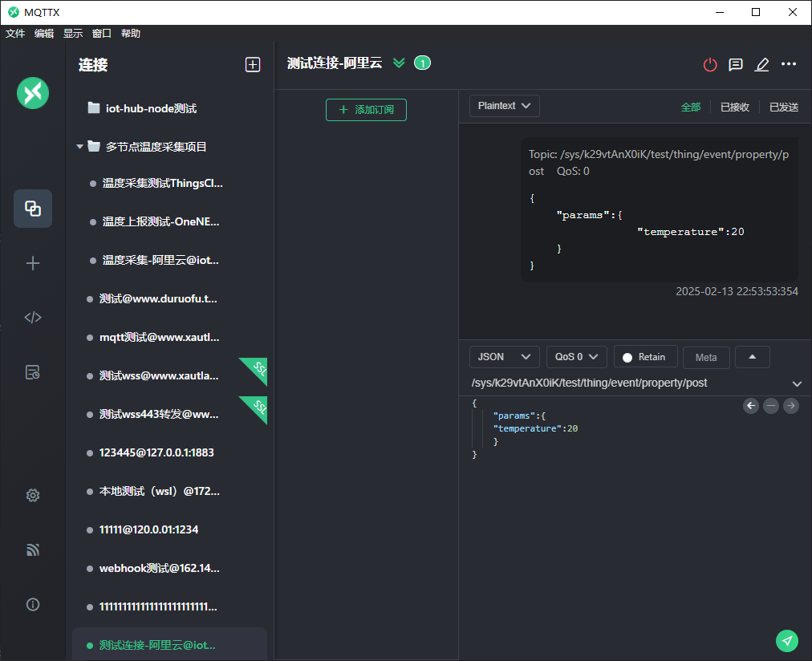Open the 文件 menu
The width and height of the screenshot is (812, 661).
coord(15,34)
